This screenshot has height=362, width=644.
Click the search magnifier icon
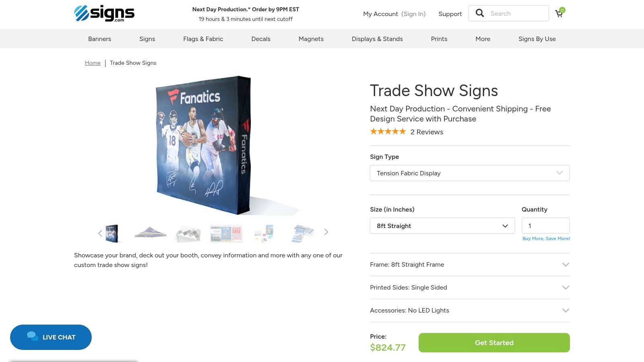(480, 13)
